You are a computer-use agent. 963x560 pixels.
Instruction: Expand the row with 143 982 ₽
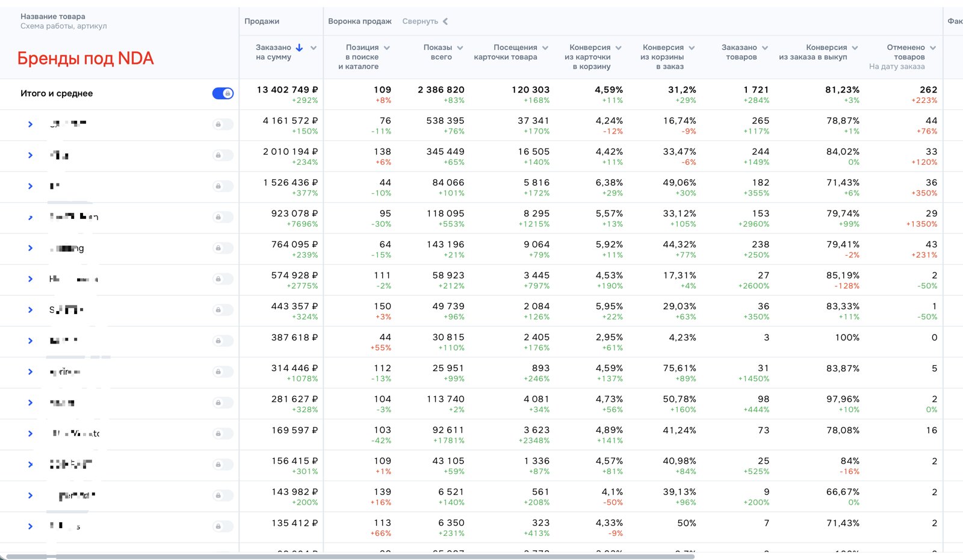30,496
